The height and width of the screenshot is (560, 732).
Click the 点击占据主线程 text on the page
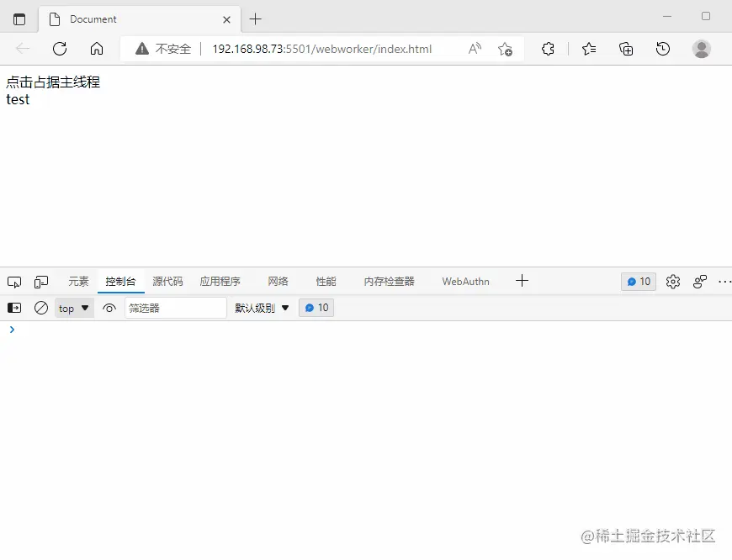pyautogui.click(x=53, y=82)
